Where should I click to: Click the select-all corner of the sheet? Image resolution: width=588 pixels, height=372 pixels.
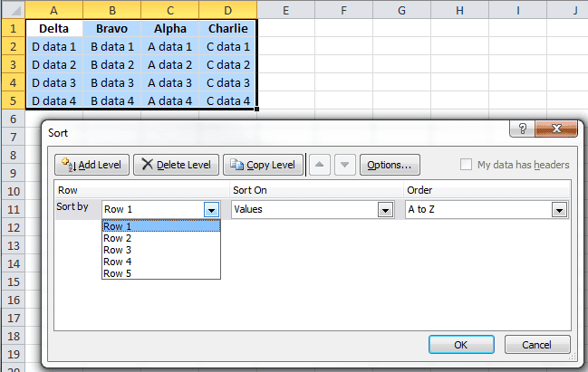tap(14, 10)
